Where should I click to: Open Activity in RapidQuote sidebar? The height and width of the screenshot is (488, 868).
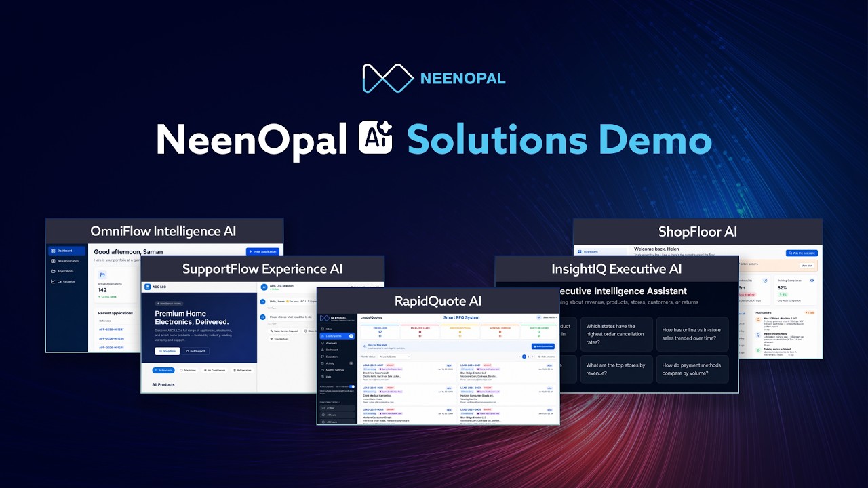pyautogui.click(x=338, y=363)
